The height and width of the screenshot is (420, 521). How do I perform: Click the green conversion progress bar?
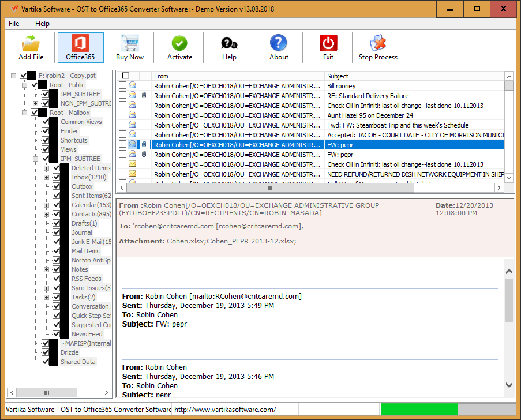coord(419,409)
